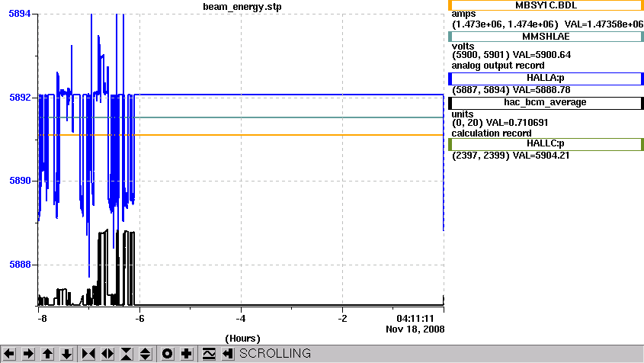Click the circle auto-scale icon

click(x=167, y=354)
